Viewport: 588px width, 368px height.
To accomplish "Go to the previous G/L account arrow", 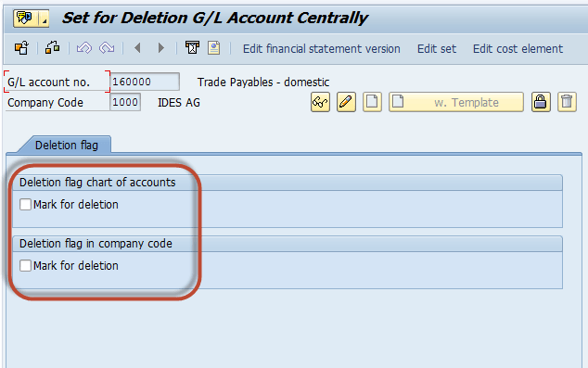I will [x=137, y=48].
